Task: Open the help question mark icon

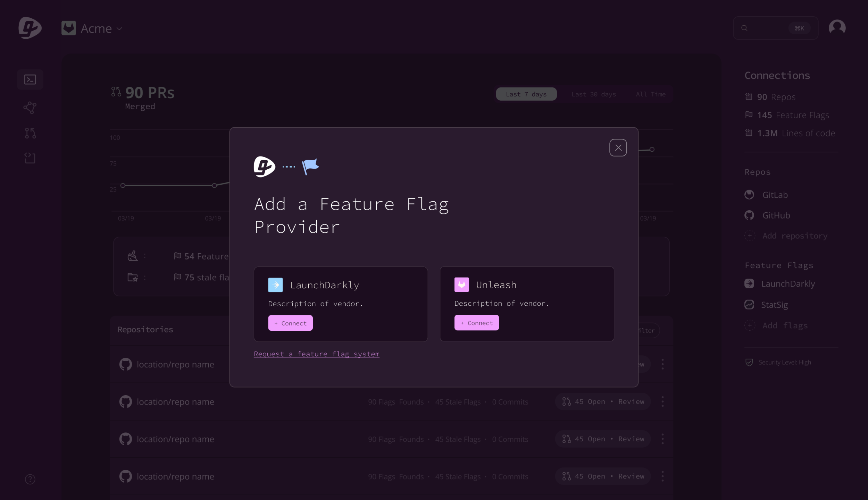Action: (30, 479)
